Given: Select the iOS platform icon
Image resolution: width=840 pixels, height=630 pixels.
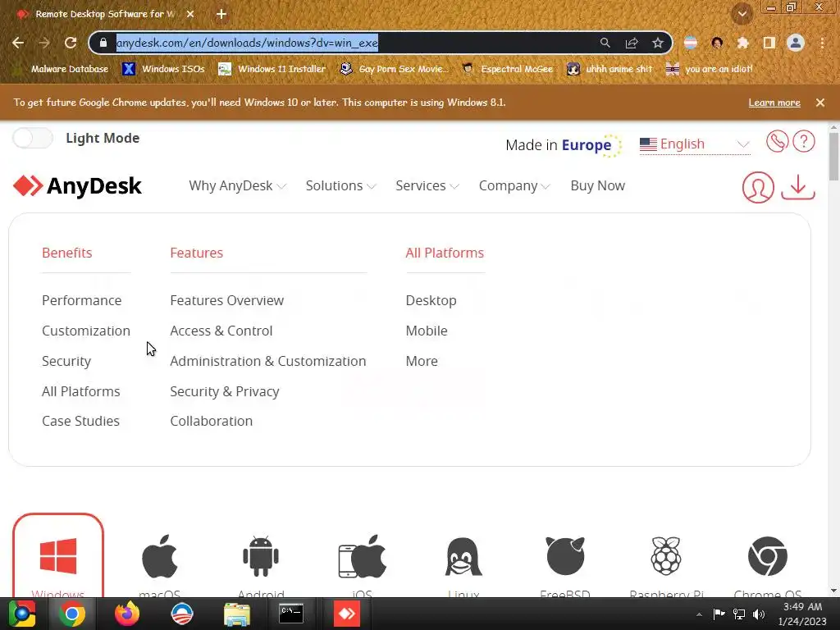Looking at the screenshot, I should (x=362, y=556).
